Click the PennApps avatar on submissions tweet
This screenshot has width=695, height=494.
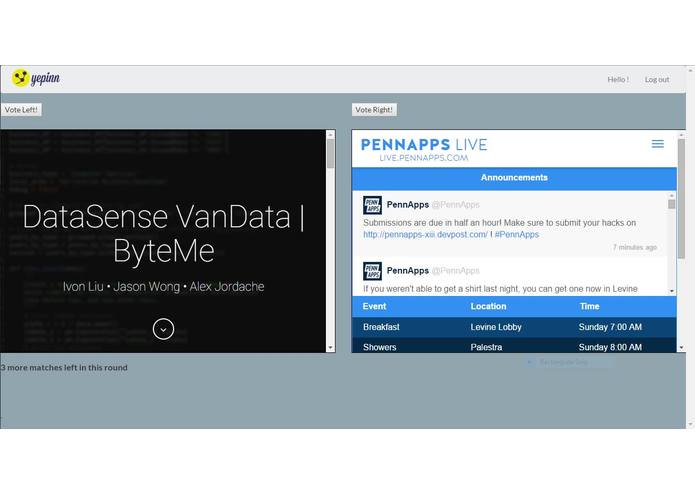(x=372, y=205)
